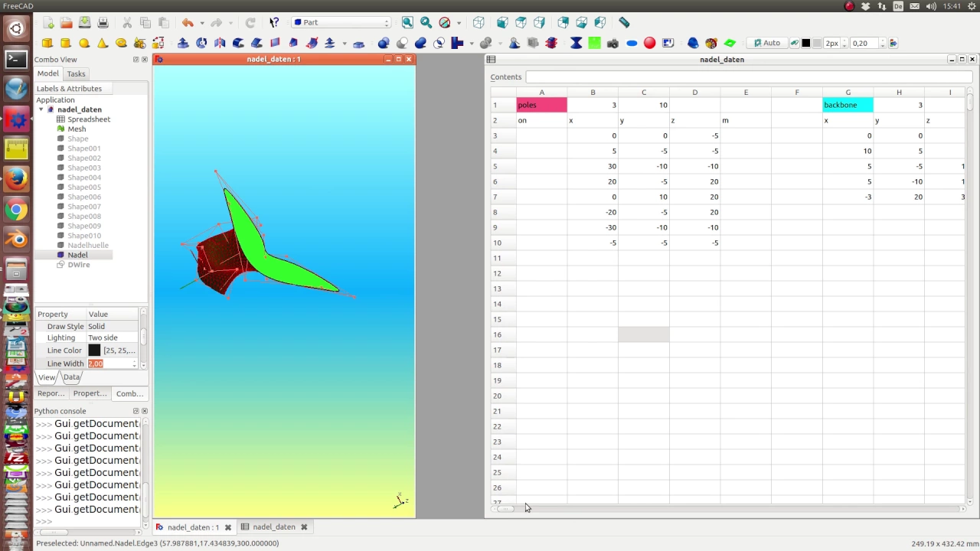Image resolution: width=980 pixels, height=551 pixels.
Task: Select Nadelhuelle in the model tree
Action: [87, 246]
